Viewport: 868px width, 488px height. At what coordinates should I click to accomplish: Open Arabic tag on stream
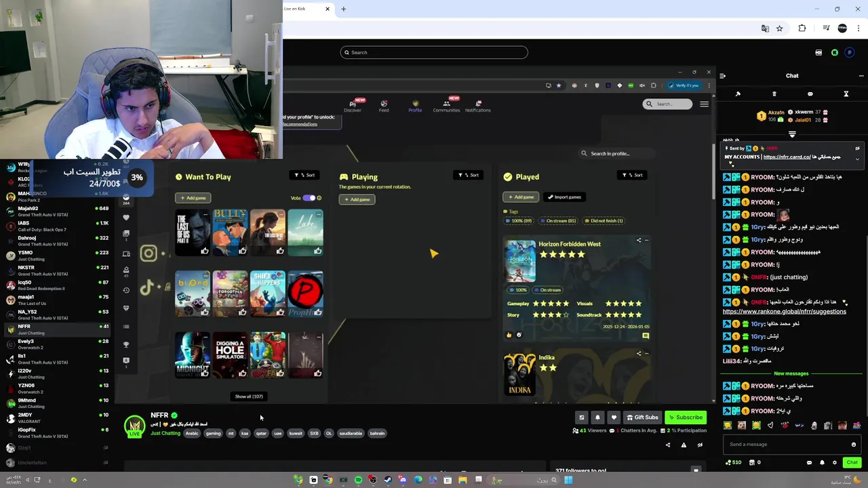click(x=192, y=434)
